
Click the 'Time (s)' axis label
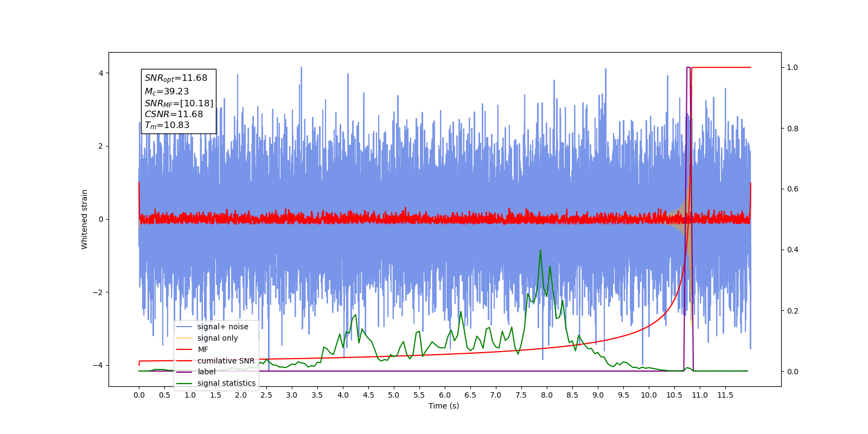(x=444, y=406)
